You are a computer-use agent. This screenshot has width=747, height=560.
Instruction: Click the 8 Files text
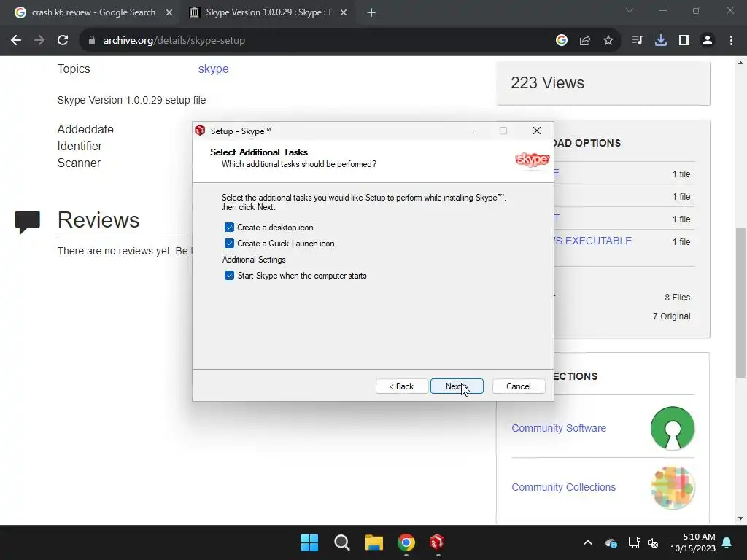[x=678, y=297]
